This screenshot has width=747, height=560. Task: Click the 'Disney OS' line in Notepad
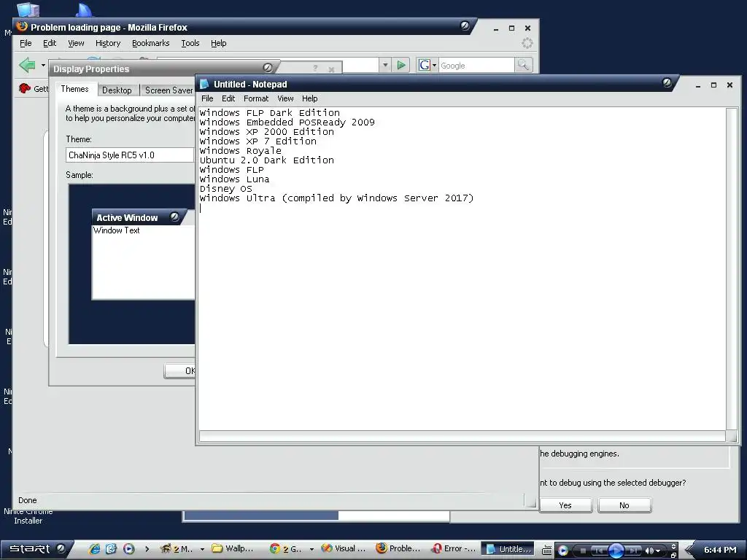click(226, 189)
